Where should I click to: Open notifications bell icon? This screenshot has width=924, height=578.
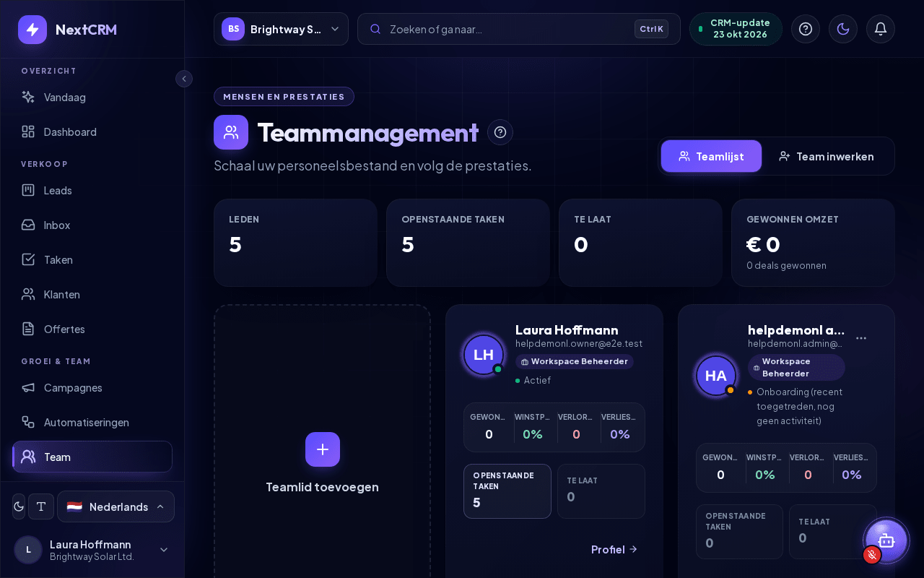point(881,29)
